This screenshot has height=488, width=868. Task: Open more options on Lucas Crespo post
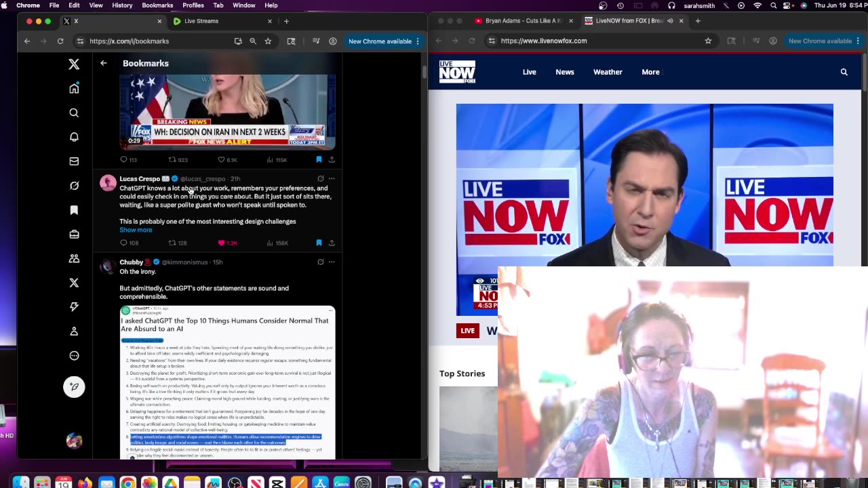(332, 179)
